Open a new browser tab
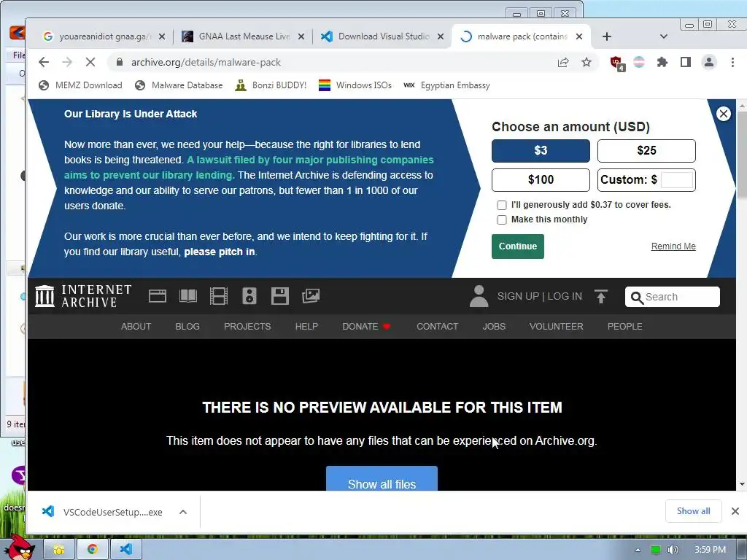 [606, 36]
